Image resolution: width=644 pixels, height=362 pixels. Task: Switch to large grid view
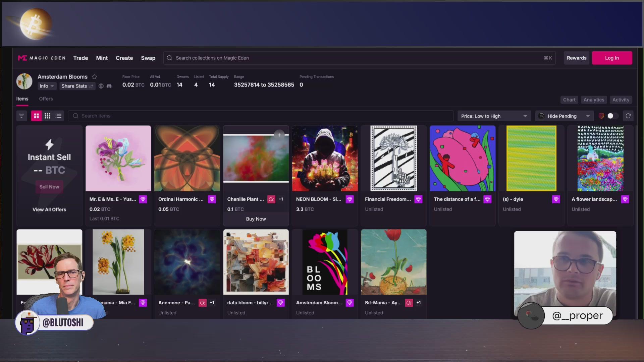tap(36, 116)
